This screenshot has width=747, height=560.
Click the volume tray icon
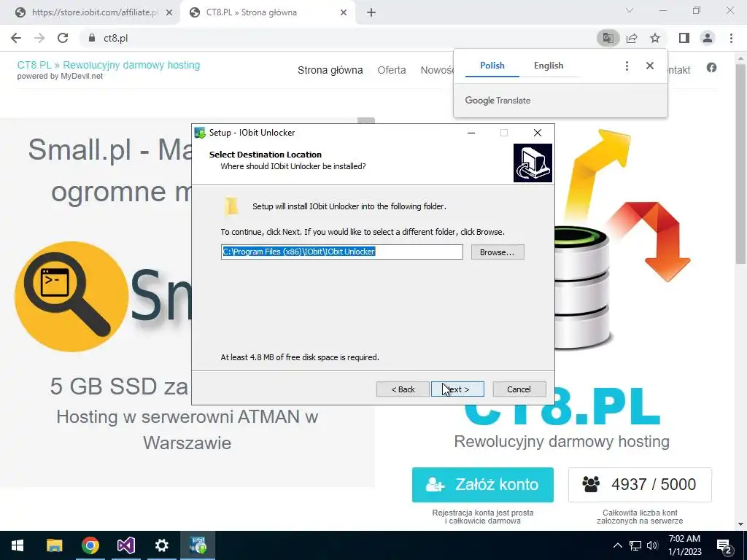click(x=652, y=545)
